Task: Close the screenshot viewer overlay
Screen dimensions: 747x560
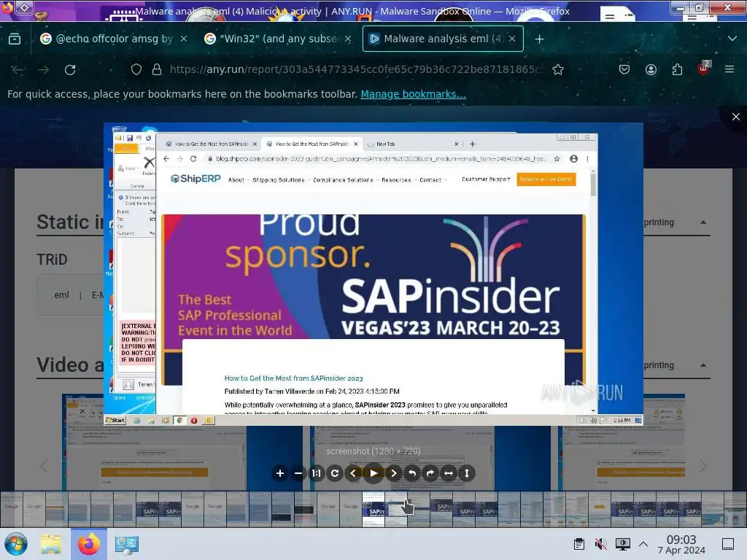Action: pyautogui.click(x=735, y=117)
